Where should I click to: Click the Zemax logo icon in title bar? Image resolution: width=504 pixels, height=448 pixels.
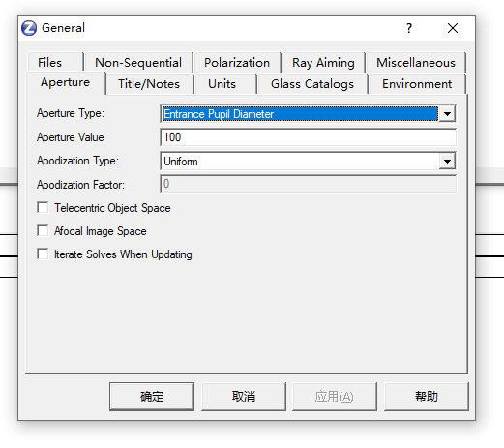pyautogui.click(x=29, y=28)
